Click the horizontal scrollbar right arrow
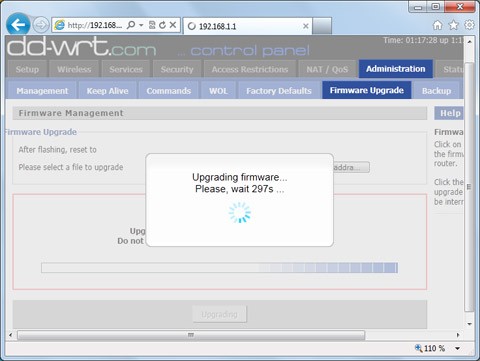 (458, 335)
